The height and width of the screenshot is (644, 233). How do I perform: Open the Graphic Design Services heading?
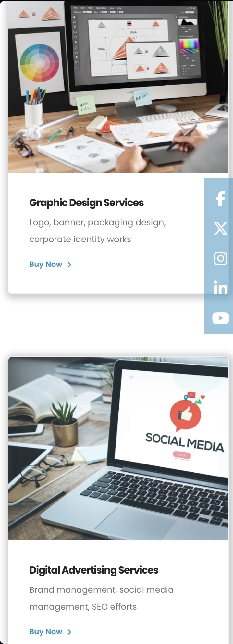[86, 203]
